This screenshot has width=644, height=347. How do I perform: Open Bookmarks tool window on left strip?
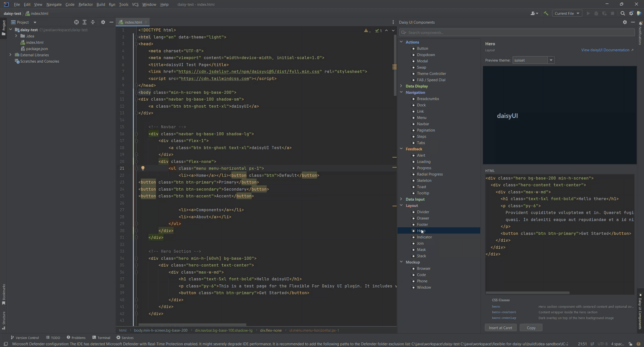point(4,294)
